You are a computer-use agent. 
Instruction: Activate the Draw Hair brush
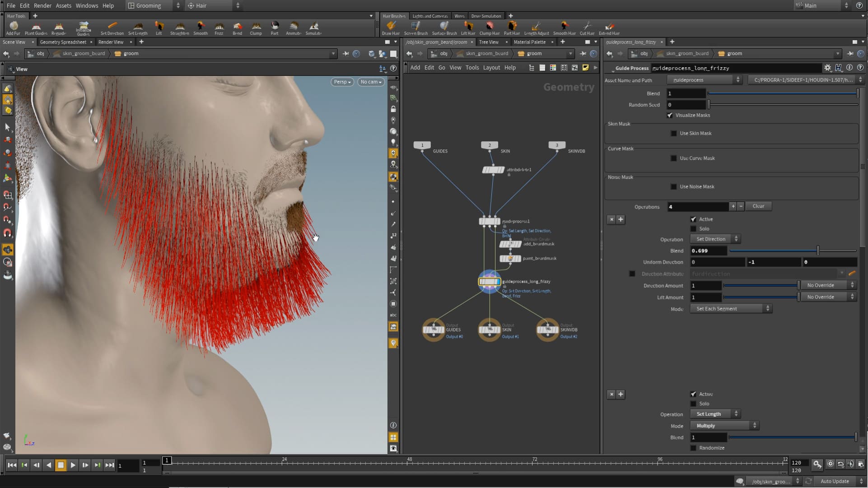(391, 28)
